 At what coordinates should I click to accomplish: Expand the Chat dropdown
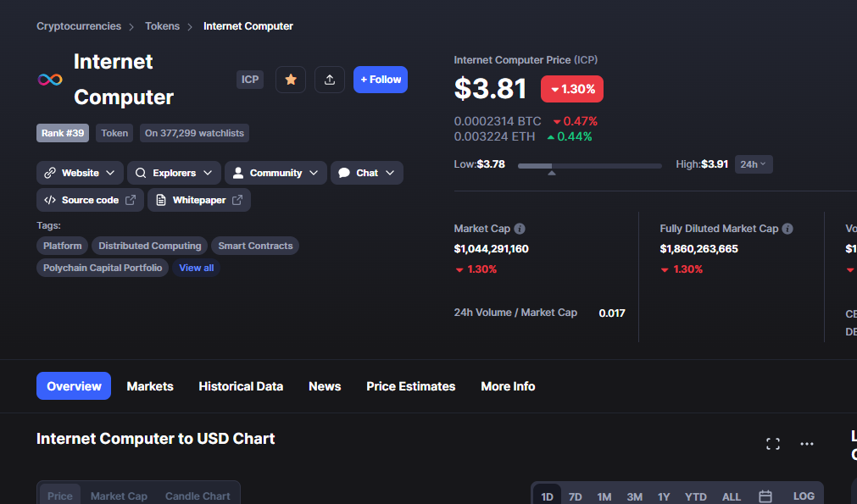367,173
